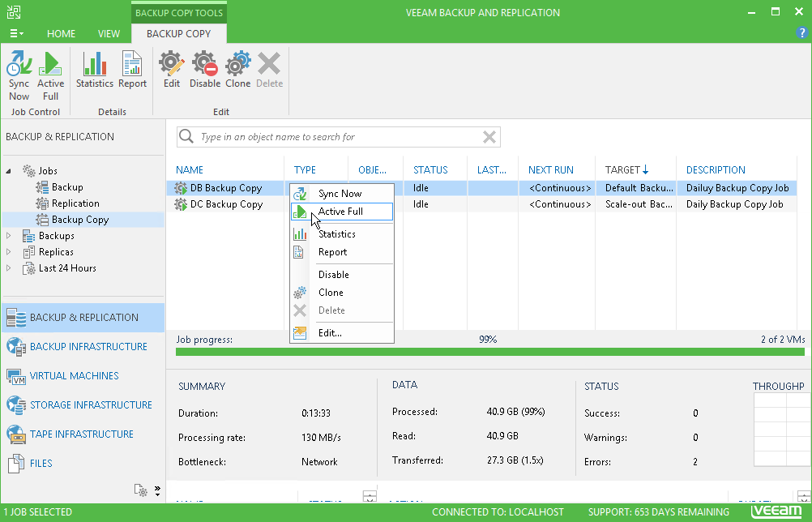Clear the search box with X
This screenshot has width=812, height=522.
click(489, 137)
